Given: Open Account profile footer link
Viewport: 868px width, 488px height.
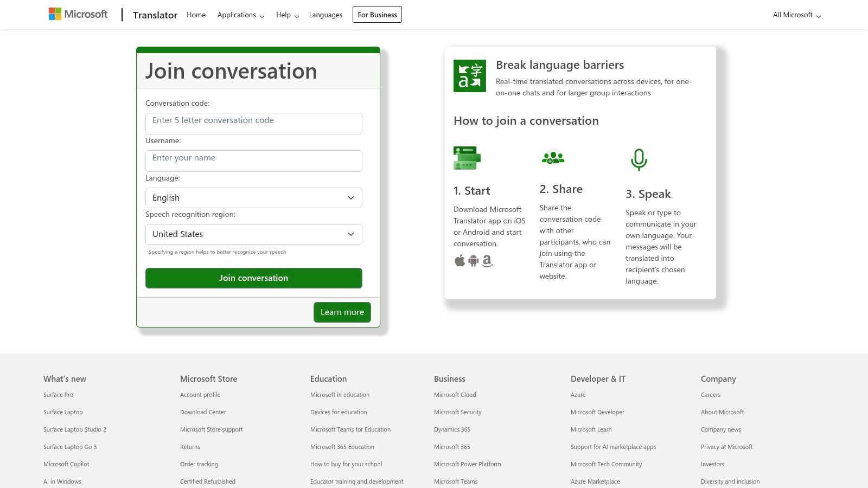Looking at the screenshot, I should pyautogui.click(x=200, y=395).
